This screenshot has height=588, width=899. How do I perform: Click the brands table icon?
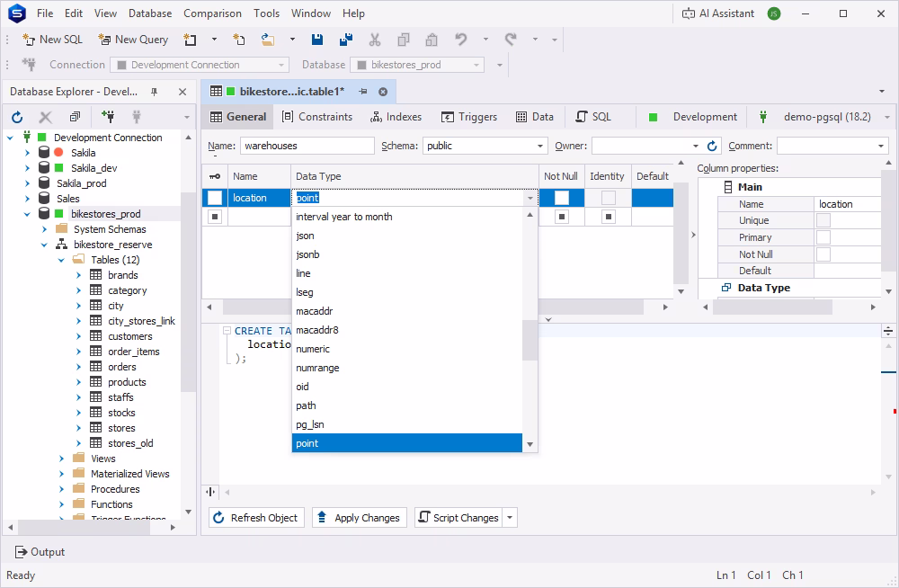tap(96, 275)
